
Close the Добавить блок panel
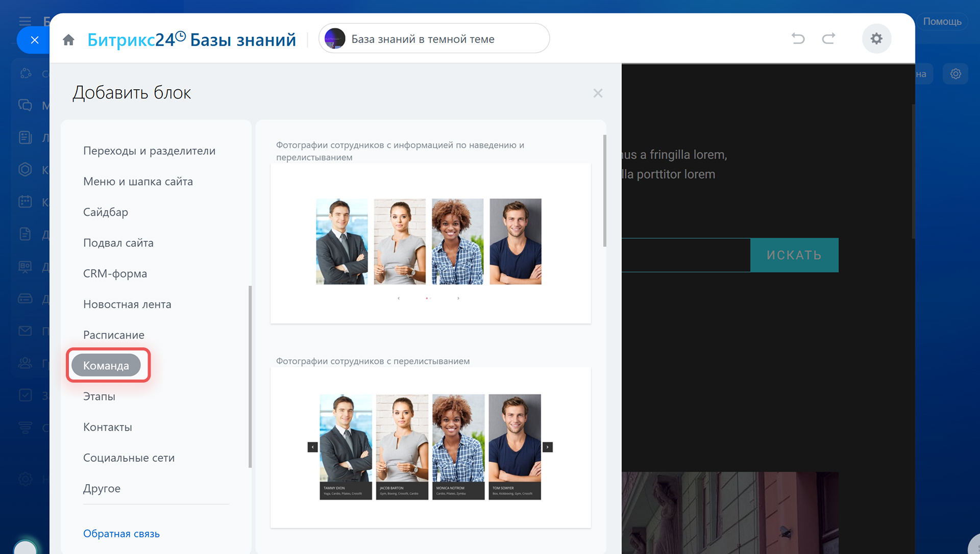point(598,93)
